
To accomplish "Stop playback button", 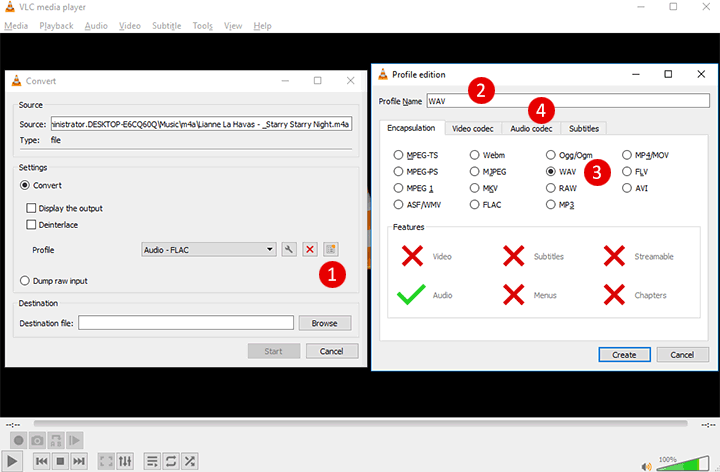I will click(60, 461).
